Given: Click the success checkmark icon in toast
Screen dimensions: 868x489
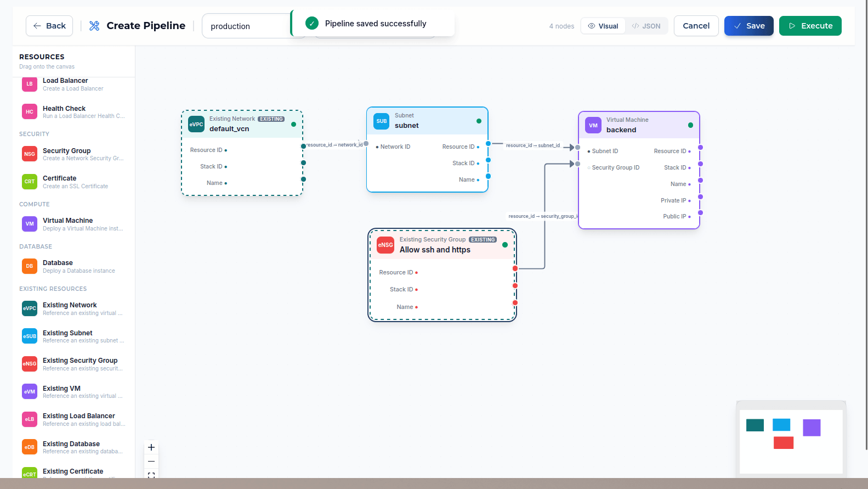Looking at the screenshot, I should tap(312, 23).
